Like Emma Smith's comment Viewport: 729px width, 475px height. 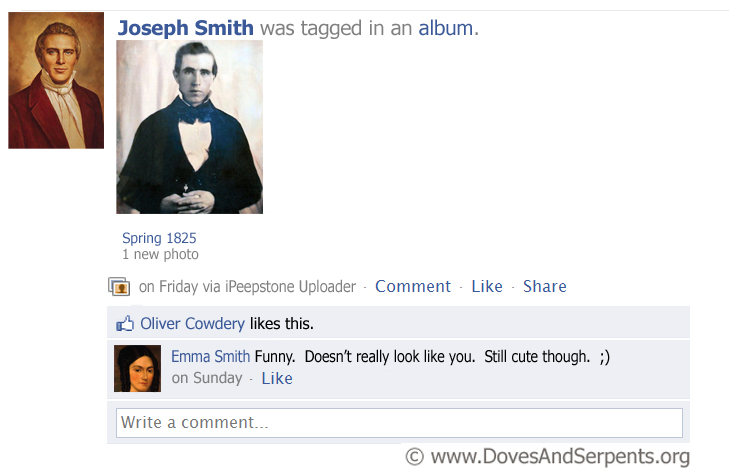click(277, 378)
